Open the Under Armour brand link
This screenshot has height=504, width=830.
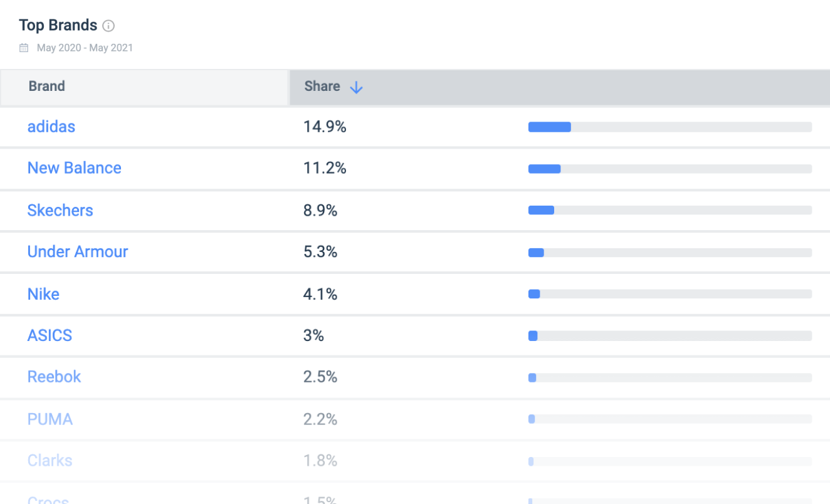78,251
